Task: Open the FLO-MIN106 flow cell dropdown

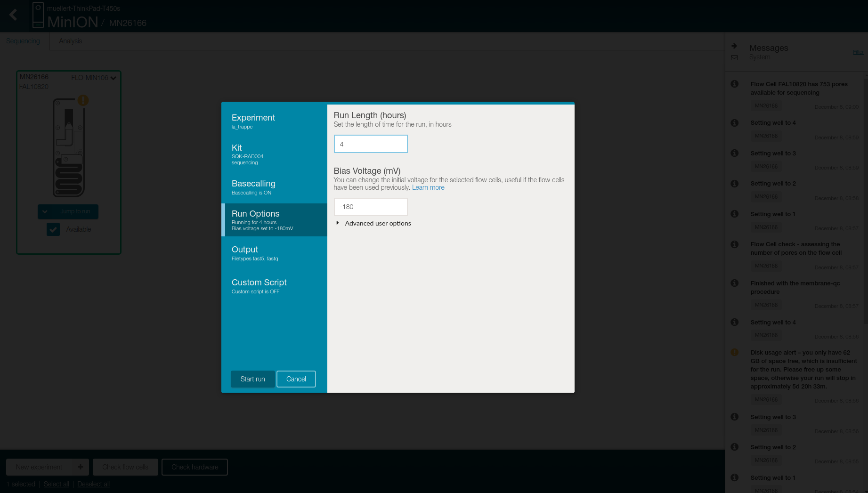Action: pyautogui.click(x=113, y=78)
